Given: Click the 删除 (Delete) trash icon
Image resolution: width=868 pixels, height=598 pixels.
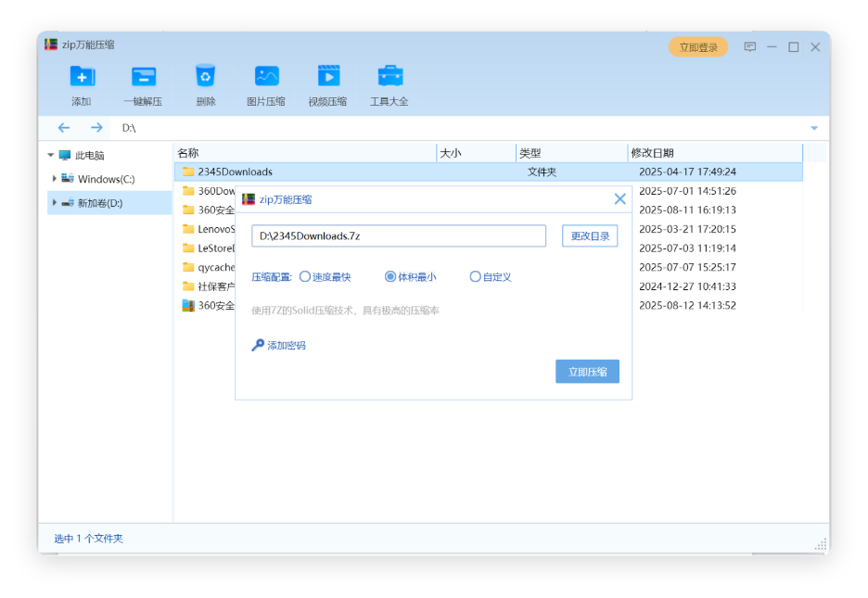Looking at the screenshot, I should coord(205,77).
